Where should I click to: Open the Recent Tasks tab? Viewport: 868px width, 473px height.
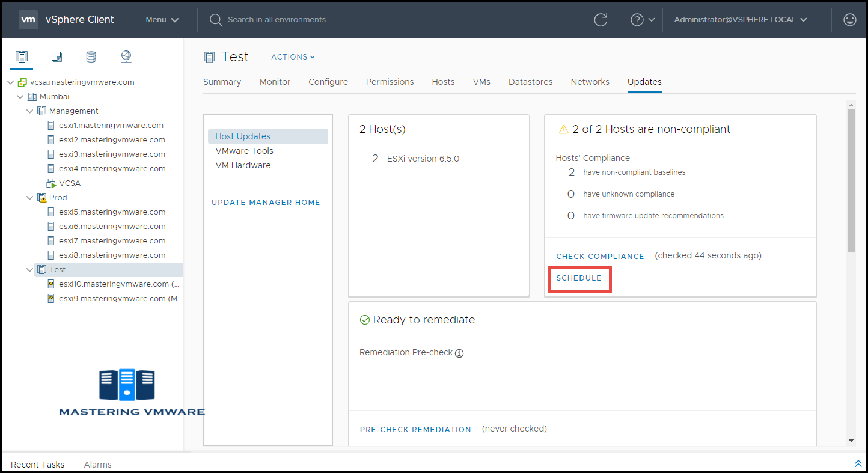coord(37,465)
